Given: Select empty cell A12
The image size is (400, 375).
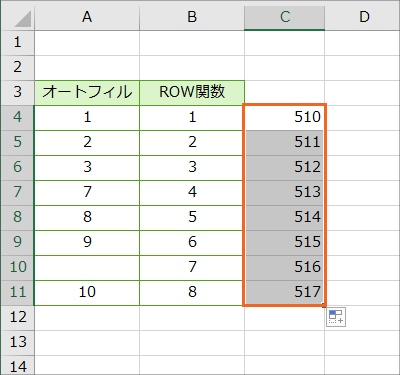Looking at the screenshot, I should coord(87,318).
